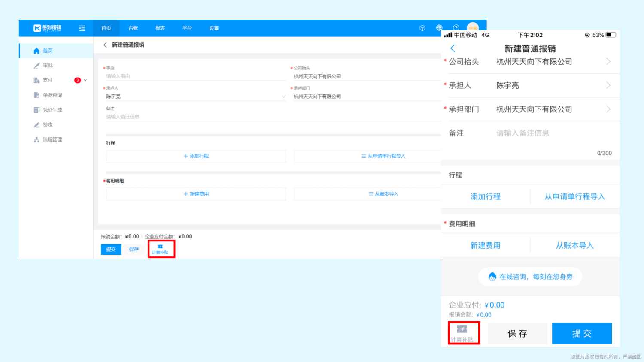Tap the mobile back arrow icon
The image size is (644, 362).
click(453, 48)
